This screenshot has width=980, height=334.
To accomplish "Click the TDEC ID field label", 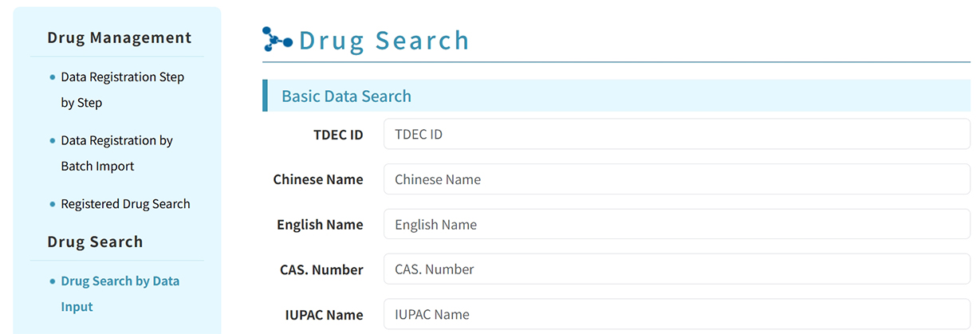I will tap(338, 135).
